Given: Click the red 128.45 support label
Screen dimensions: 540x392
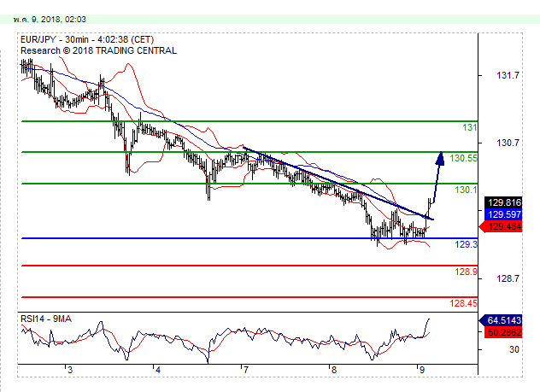Looking at the screenshot, I should pyautogui.click(x=464, y=303).
